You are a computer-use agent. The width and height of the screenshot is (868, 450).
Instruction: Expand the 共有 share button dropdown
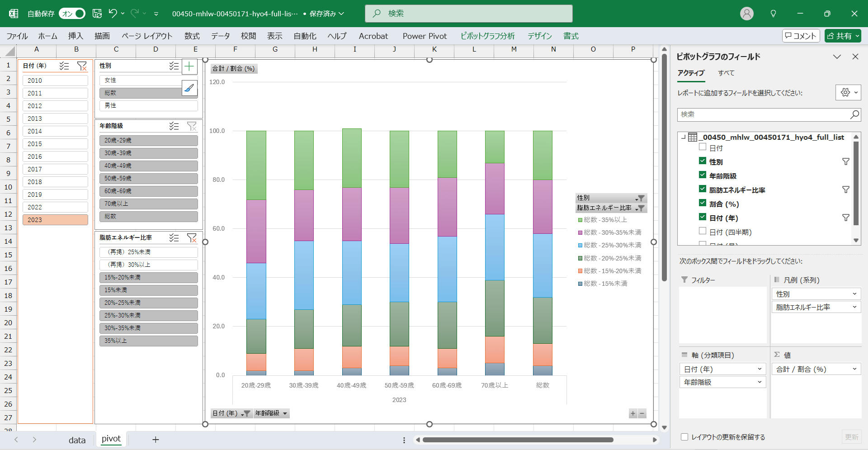(857, 36)
